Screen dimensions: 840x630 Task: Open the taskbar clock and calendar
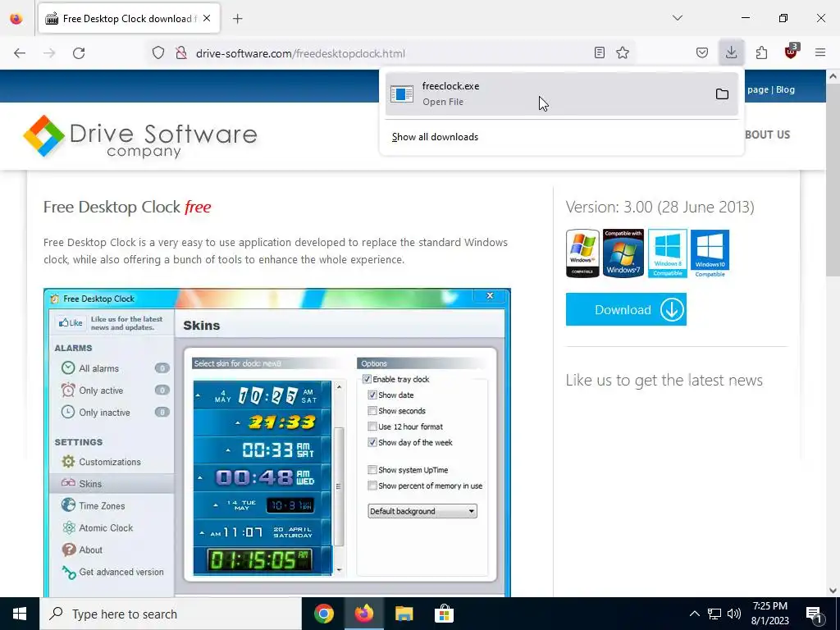[x=769, y=614]
